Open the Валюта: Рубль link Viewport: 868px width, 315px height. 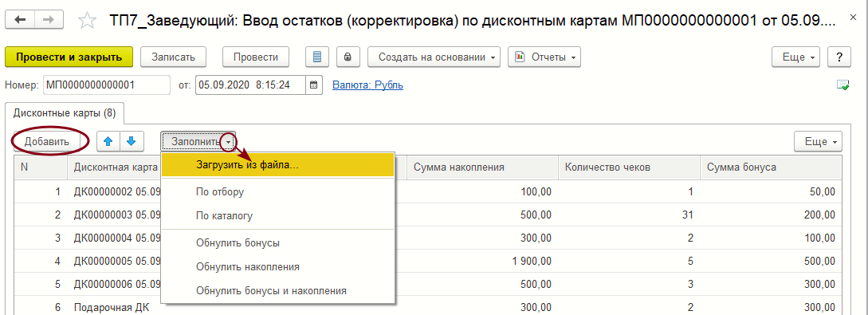point(367,85)
